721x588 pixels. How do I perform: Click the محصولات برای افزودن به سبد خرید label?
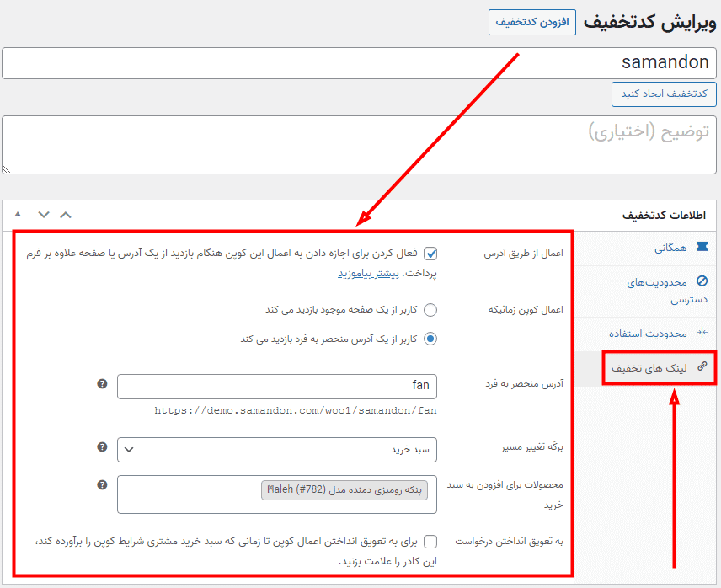tap(505, 495)
